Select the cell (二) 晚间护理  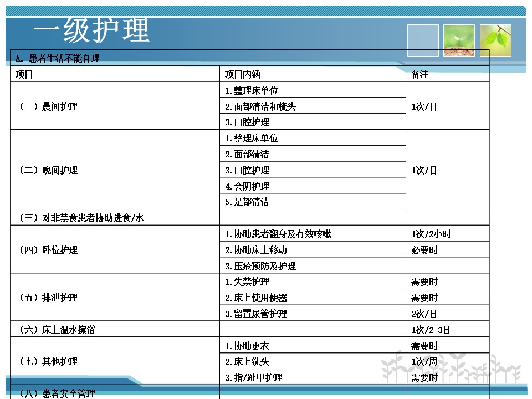(115, 170)
